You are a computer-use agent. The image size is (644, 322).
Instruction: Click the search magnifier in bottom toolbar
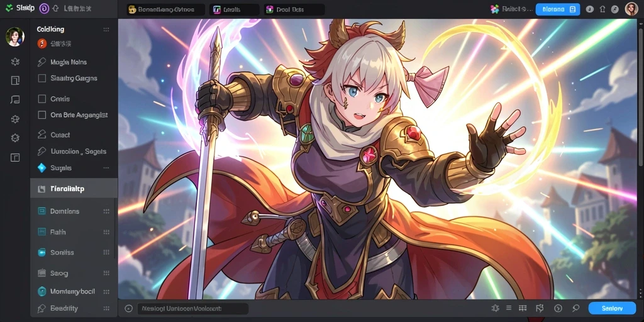pyautogui.click(x=576, y=308)
